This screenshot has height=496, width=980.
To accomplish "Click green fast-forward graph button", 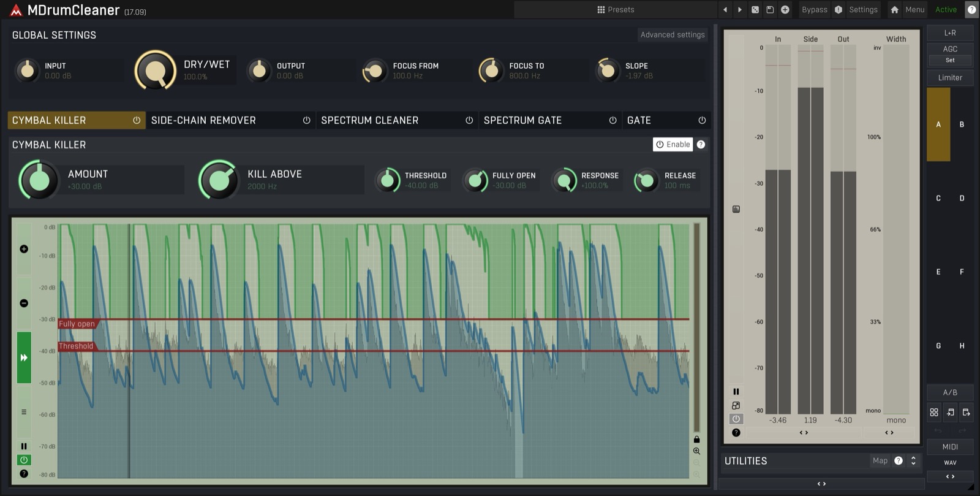I will 24,357.
